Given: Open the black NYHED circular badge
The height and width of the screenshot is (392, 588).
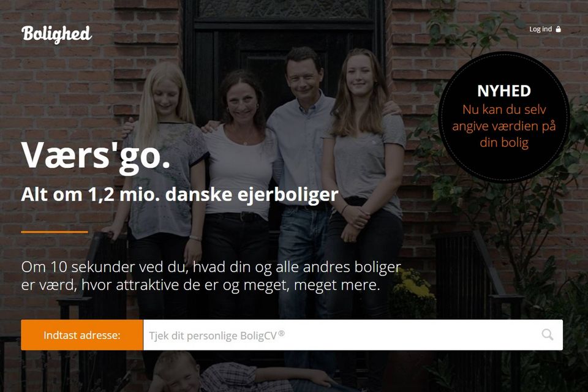Looking at the screenshot, I should pos(503,116).
